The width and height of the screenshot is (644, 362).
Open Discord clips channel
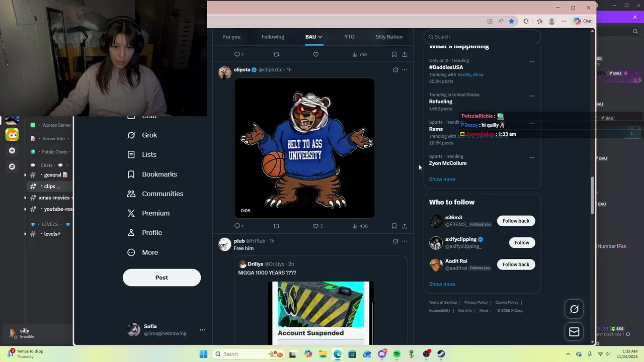(50, 187)
